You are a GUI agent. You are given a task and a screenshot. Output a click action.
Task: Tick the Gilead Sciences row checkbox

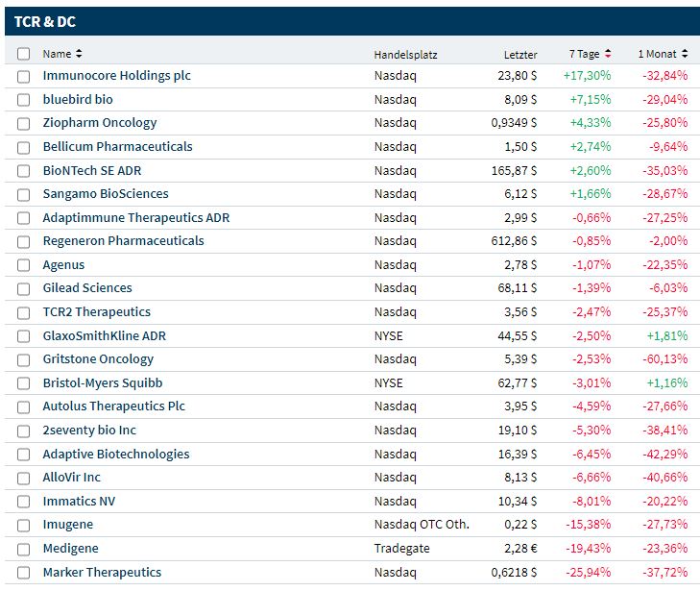(24, 288)
